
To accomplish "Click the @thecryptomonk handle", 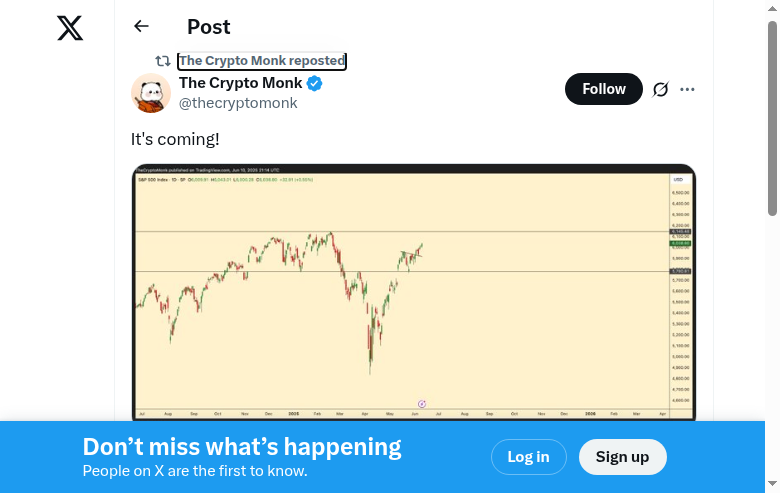I will [238, 103].
